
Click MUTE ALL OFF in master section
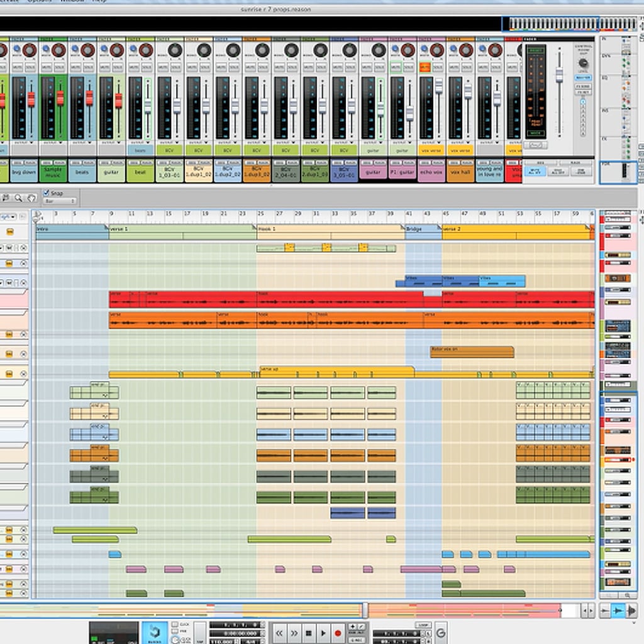click(535, 171)
